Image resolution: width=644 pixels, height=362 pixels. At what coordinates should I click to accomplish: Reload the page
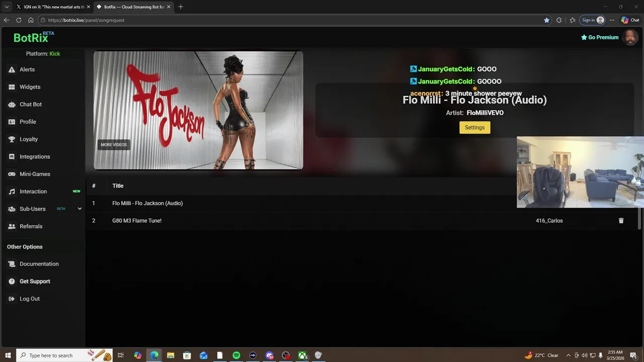click(x=19, y=20)
